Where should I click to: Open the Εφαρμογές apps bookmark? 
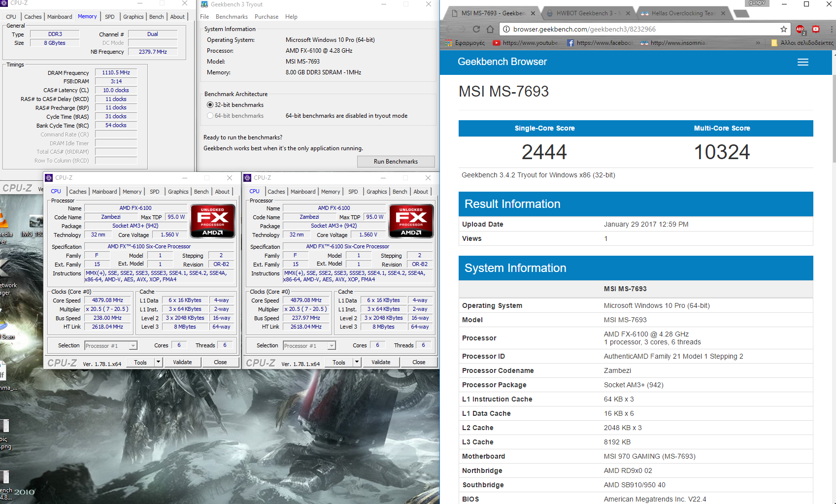click(x=465, y=43)
